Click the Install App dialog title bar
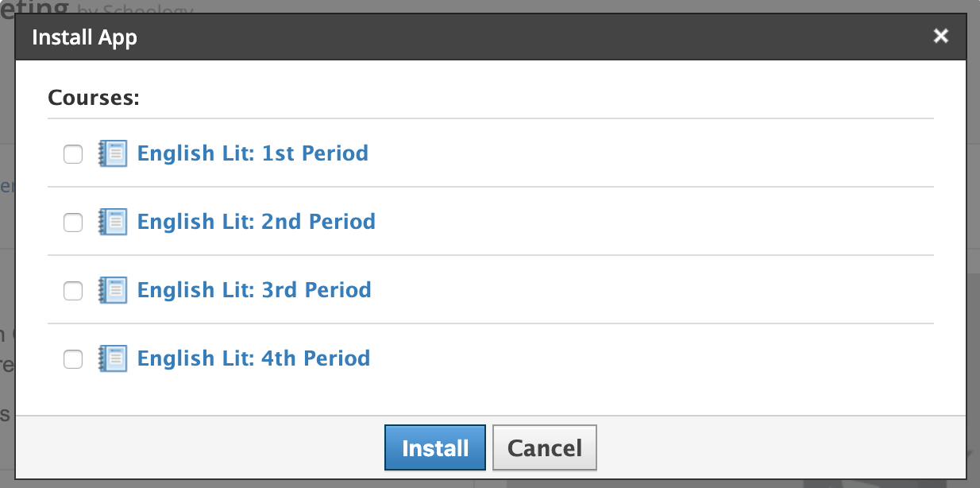Screen dimensions: 980x488 pyautogui.click(x=476, y=37)
